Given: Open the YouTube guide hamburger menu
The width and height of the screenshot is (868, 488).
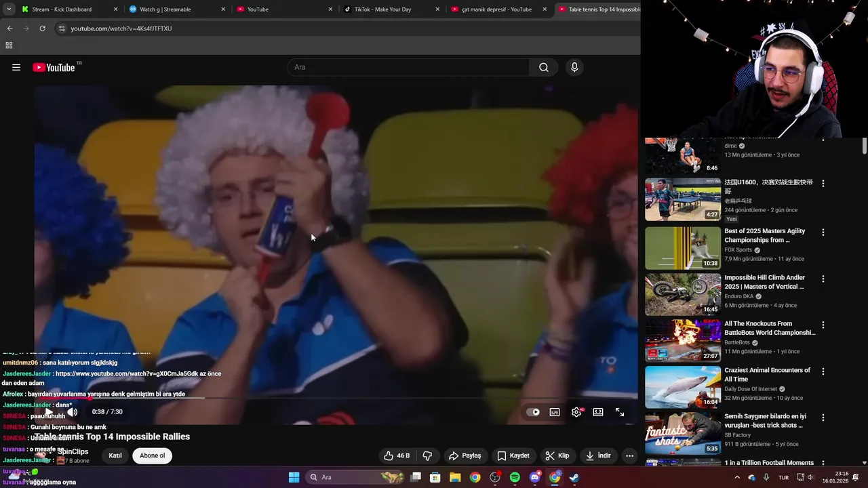Looking at the screenshot, I should (x=16, y=67).
